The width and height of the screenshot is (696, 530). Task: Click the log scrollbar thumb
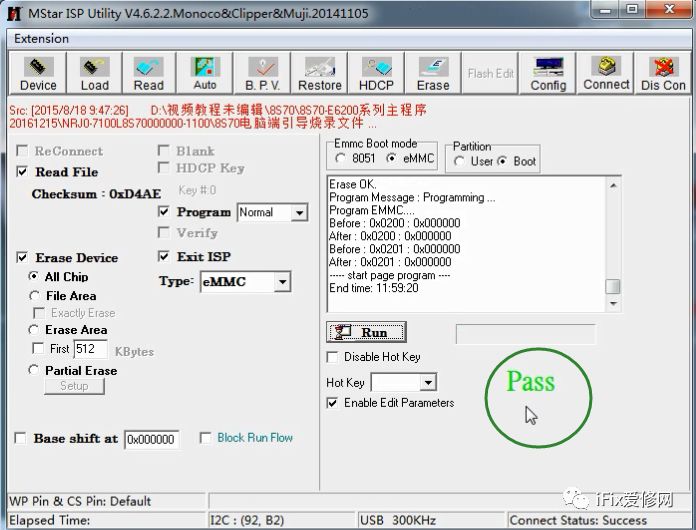point(613,286)
